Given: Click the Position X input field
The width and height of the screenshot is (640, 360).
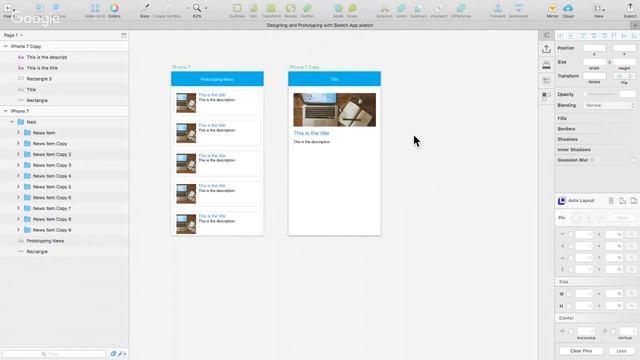Looking at the screenshot, I should tap(594, 48).
